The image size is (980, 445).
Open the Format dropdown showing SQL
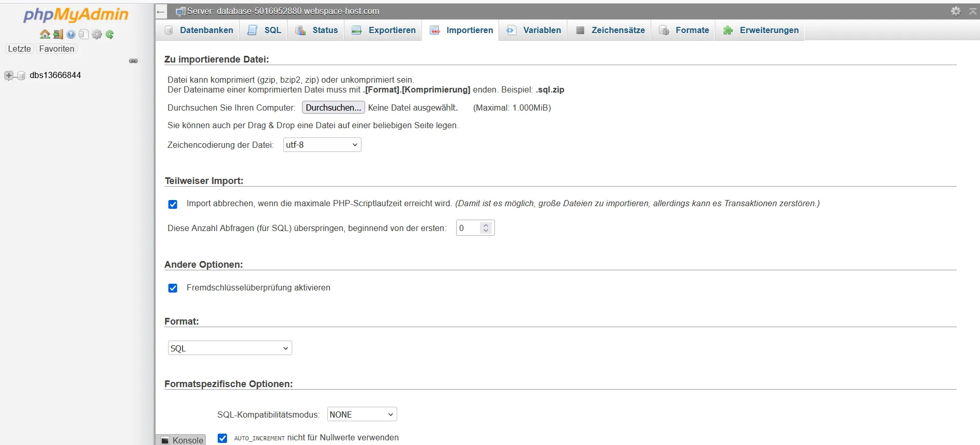[x=230, y=348]
